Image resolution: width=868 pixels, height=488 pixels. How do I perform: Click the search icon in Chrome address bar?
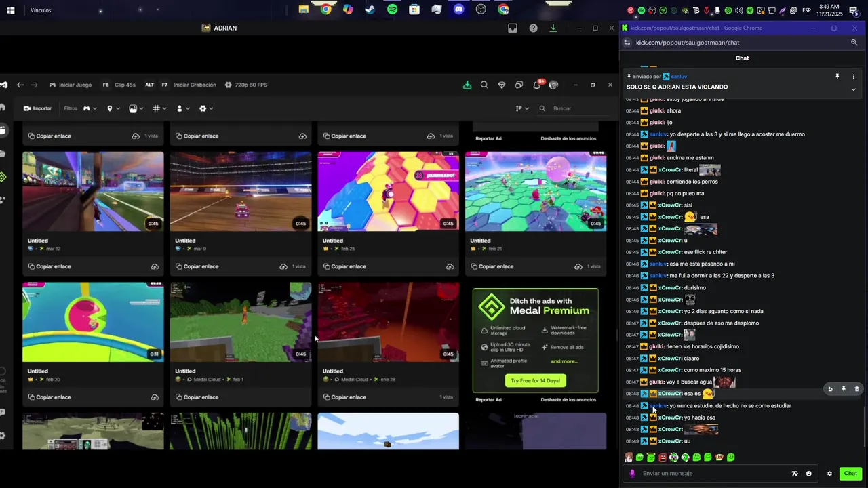click(854, 43)
